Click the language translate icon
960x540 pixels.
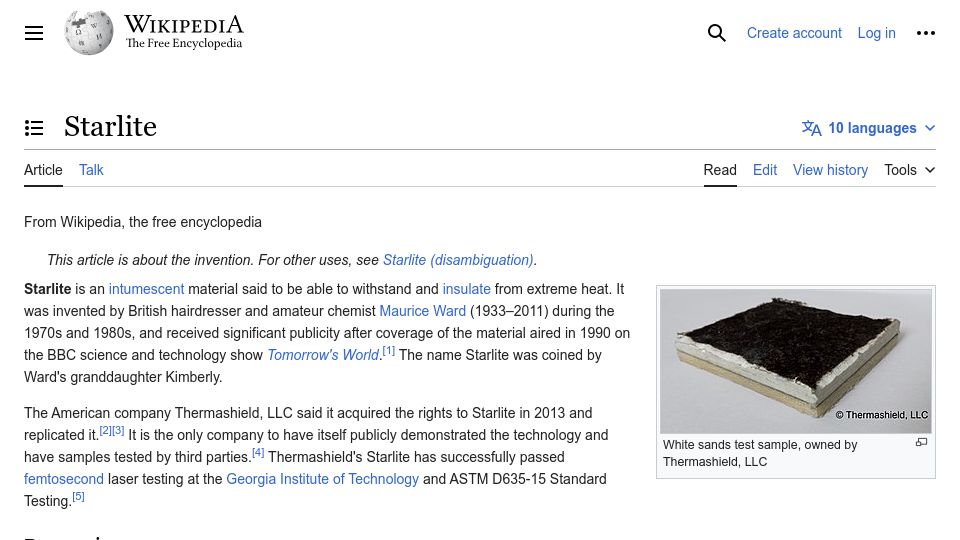812,128
